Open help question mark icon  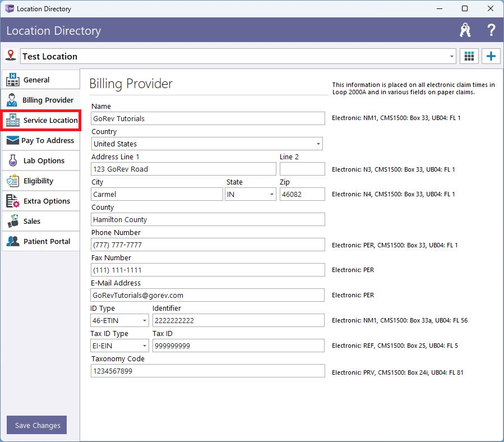tap(491, 30)
